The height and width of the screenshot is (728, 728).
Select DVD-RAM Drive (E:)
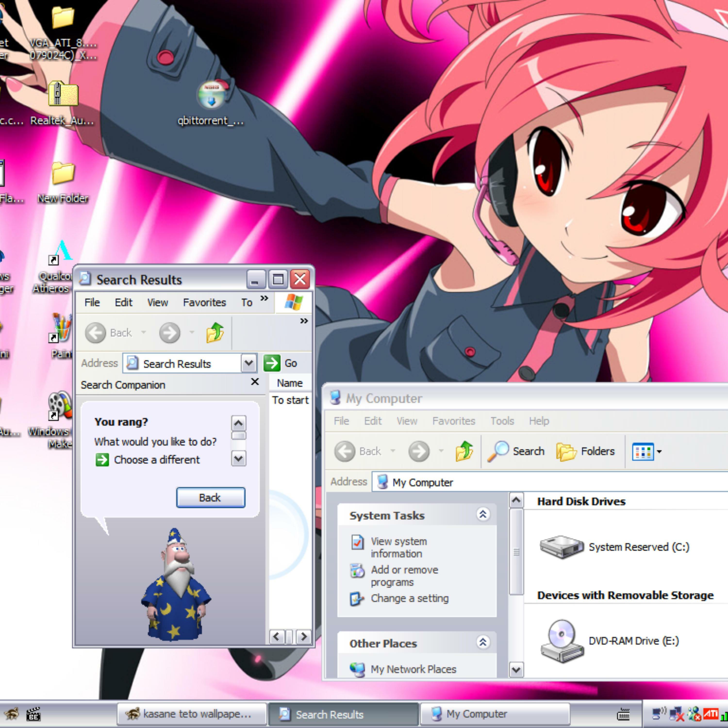point(609,641)
